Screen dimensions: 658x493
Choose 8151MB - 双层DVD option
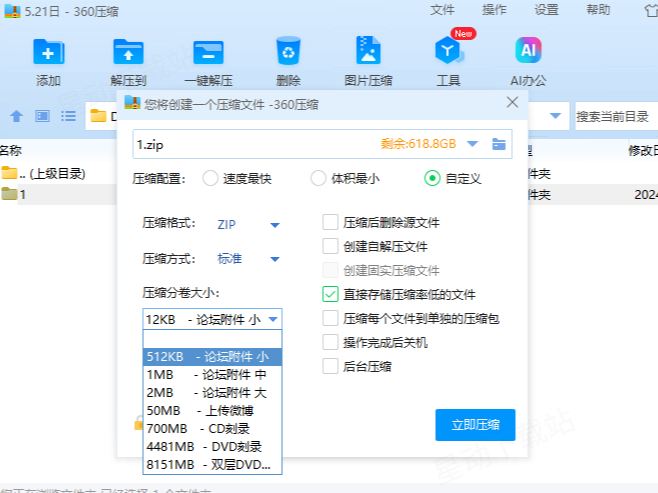212,464
